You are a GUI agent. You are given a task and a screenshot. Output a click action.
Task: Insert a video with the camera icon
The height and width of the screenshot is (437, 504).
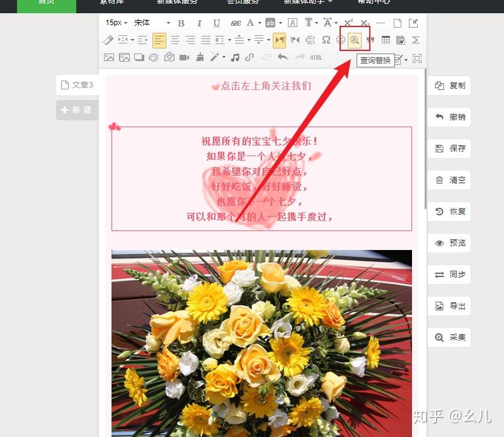tap(185, 57)
